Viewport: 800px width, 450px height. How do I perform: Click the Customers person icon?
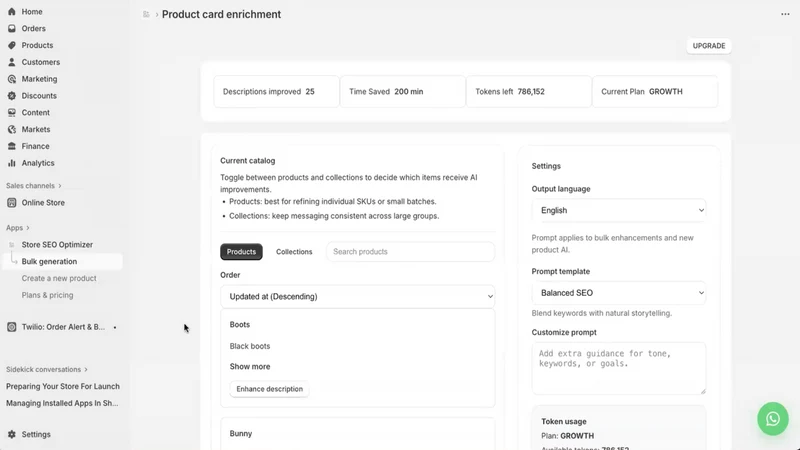pos(12,62)
